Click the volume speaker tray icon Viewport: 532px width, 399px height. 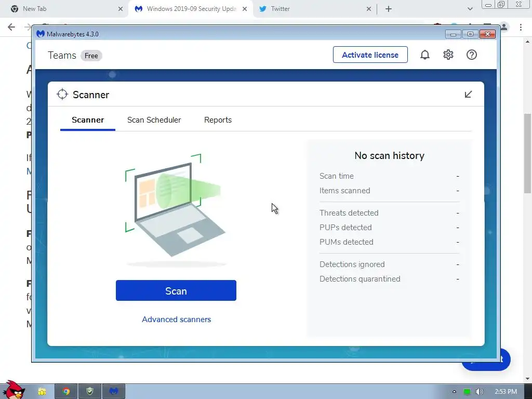(x=479, y=392)
